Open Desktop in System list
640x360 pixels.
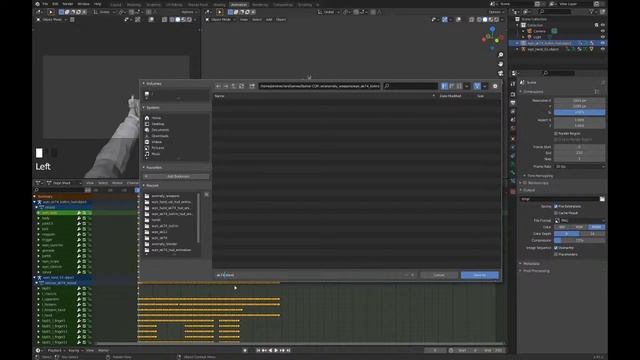pyautogui.click(x=158, y=124)
